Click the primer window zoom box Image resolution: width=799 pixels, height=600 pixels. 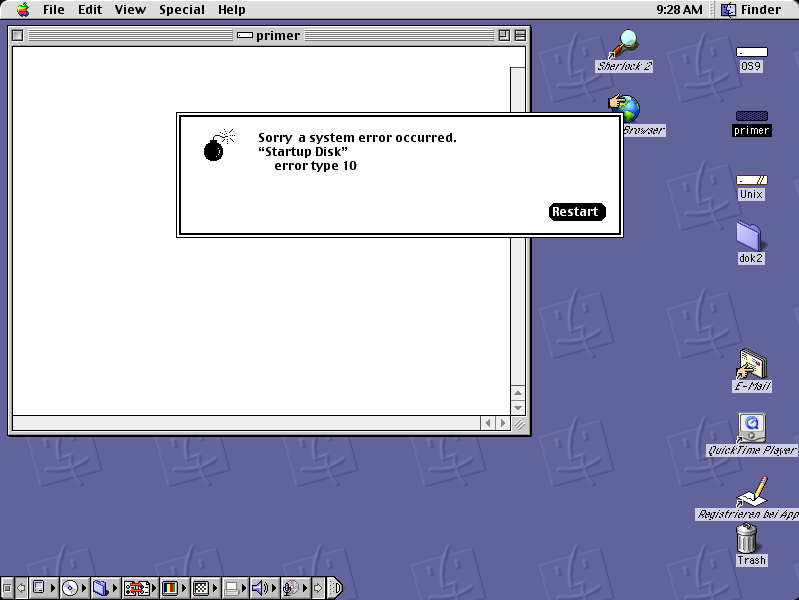(x=504, y=35)
